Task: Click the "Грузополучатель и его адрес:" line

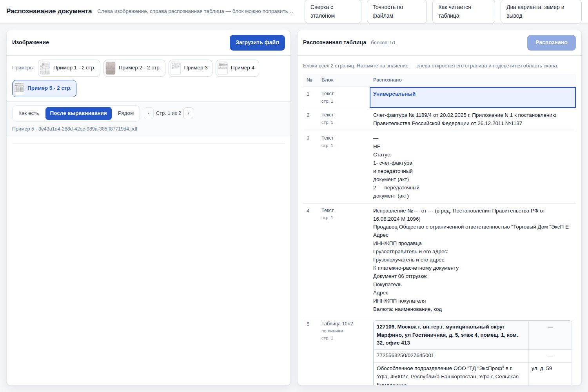Action: 409,260
